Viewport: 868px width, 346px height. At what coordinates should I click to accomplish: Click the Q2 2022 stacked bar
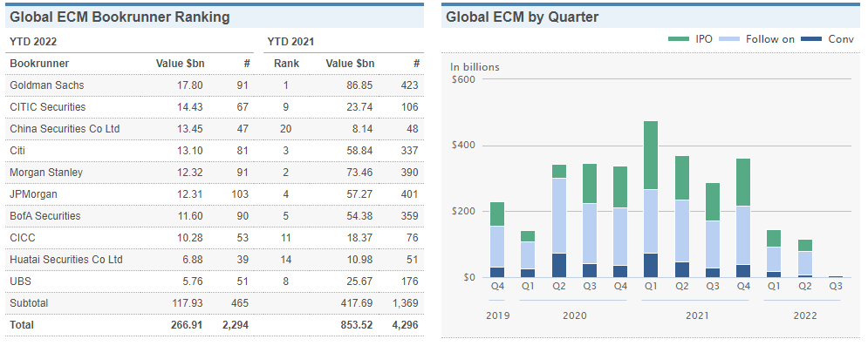[804, 259]
